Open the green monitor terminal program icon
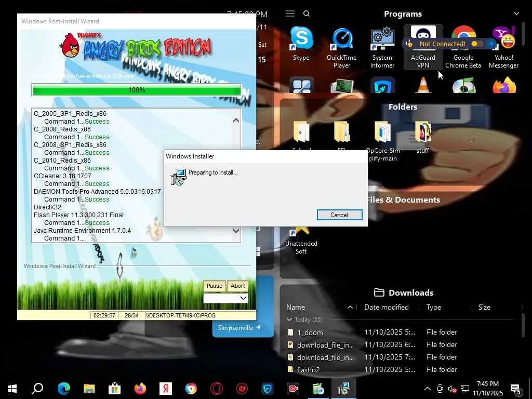The image size is (532, 399). point(342,86)
